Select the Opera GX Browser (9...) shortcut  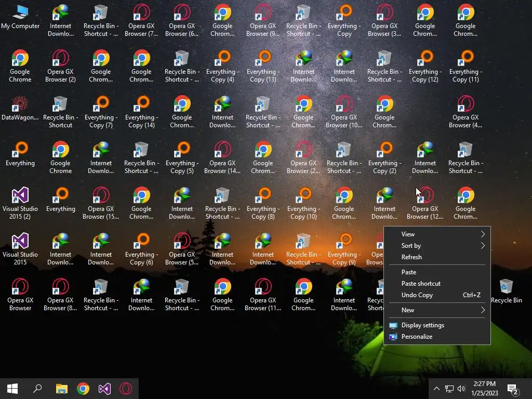pos(263,20)
